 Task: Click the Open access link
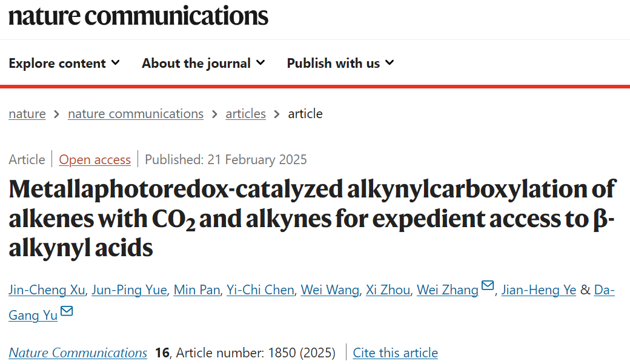click(95, 159)
